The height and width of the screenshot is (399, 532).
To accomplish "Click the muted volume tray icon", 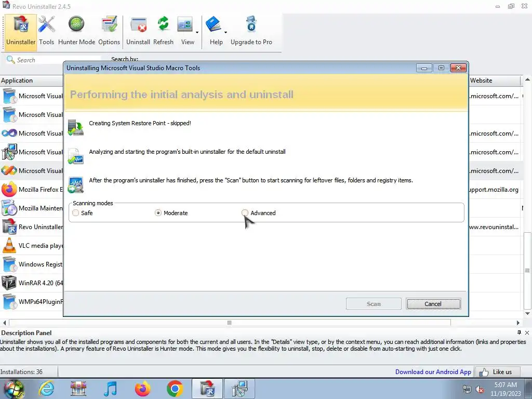I will pyautogui.click(x=480, y=389).
